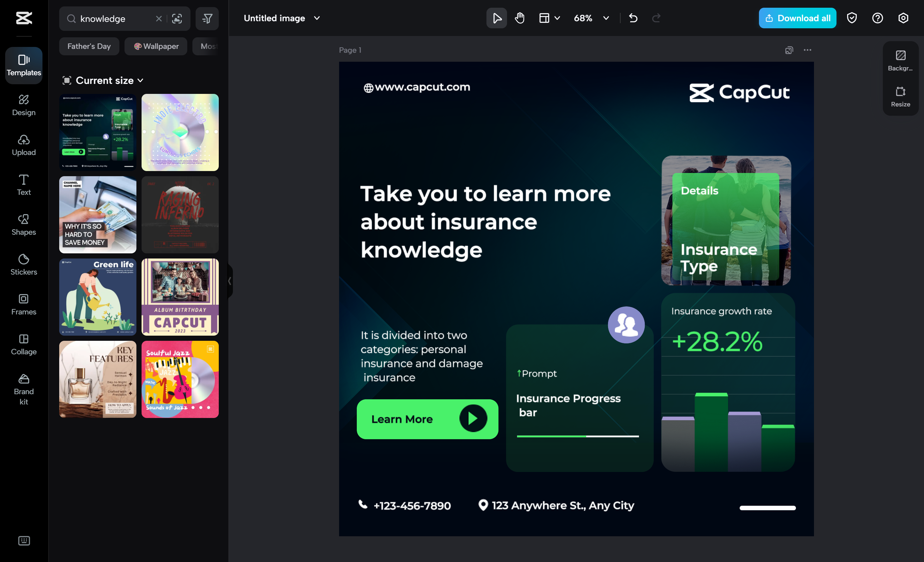This screenshot has width=924, height=562.
Task: Select the Hand tool in the top toolbar
Action: tap(519, 18)
